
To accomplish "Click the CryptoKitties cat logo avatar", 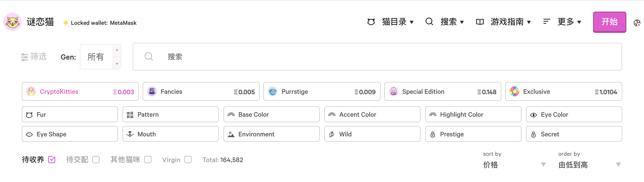I will [12, 22].
